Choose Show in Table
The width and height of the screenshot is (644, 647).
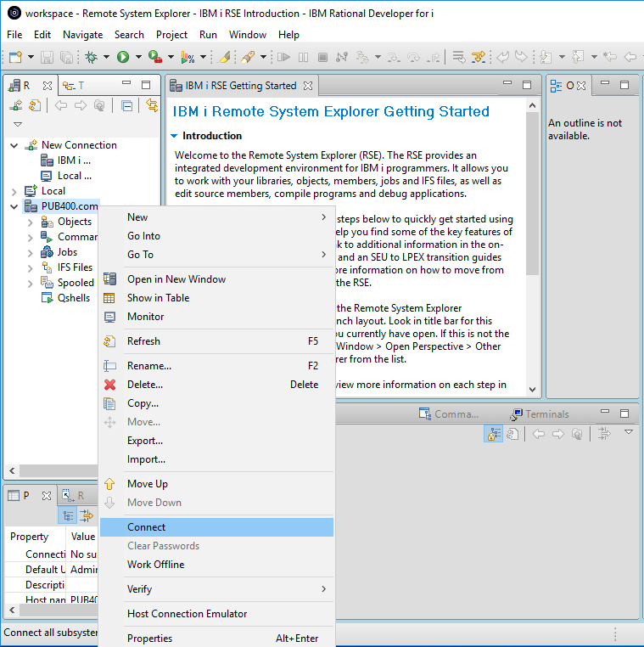(x=216, y=298)
